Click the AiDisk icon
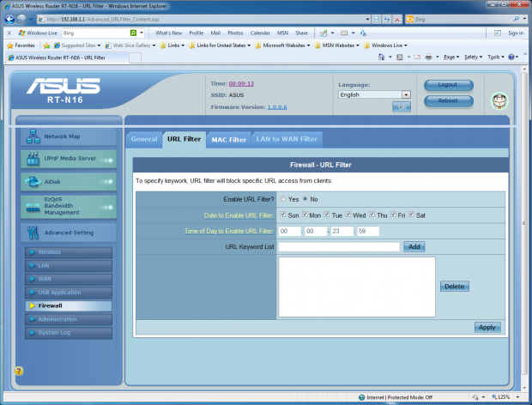This screenshot has height=405, width=532. pos(33,181)
